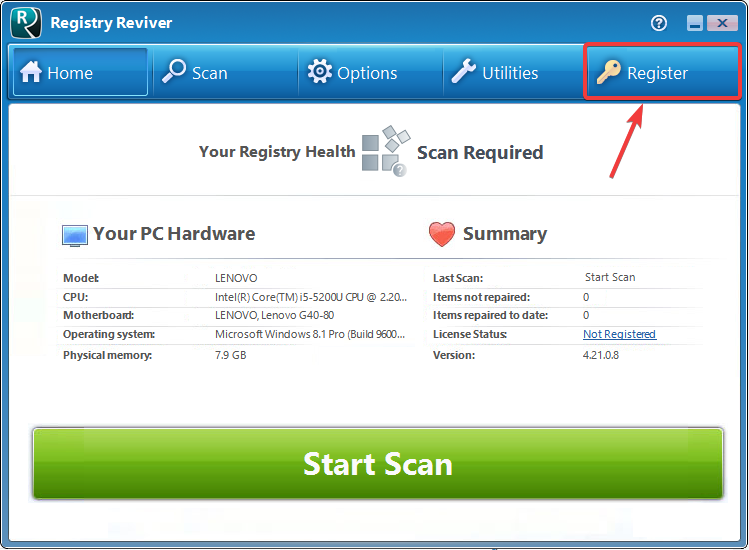
Task: Select the Register tab
Action: click(x=663, y=72)
